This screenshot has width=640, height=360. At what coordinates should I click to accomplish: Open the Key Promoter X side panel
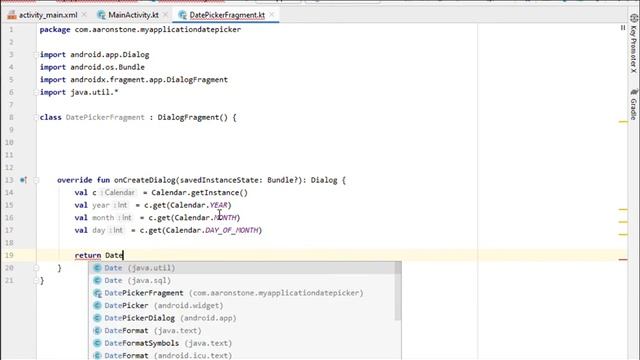633,44
